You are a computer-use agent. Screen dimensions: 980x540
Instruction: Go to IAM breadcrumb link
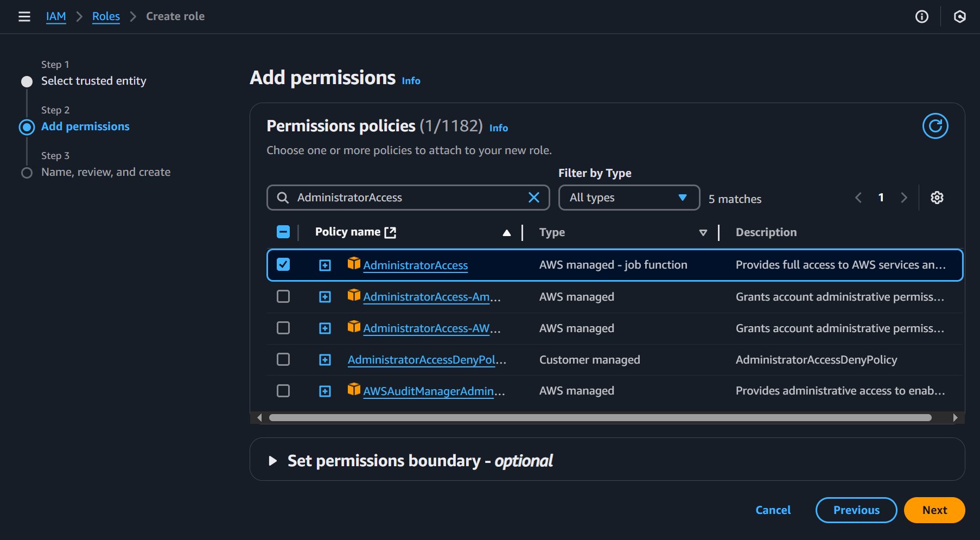click(56, 17)
